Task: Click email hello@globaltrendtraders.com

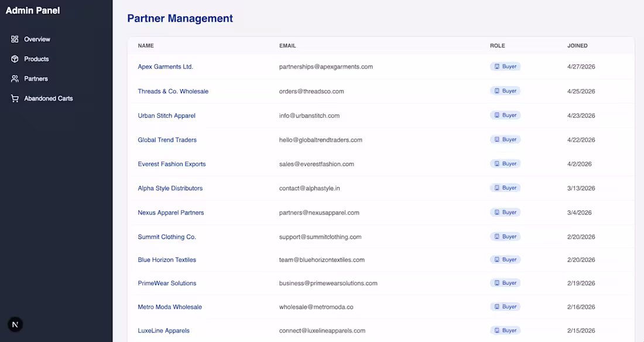Action: (x=321, y=140)
